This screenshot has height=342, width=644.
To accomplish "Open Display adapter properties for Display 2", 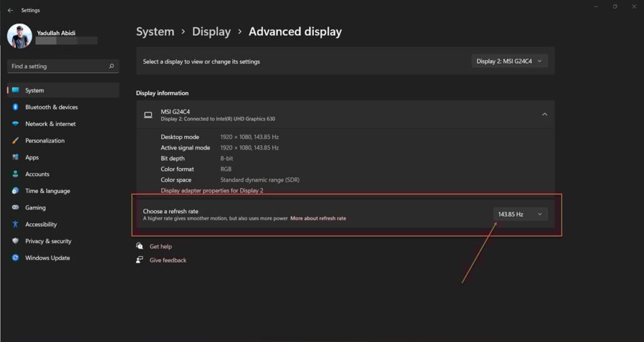I will 212,190.
